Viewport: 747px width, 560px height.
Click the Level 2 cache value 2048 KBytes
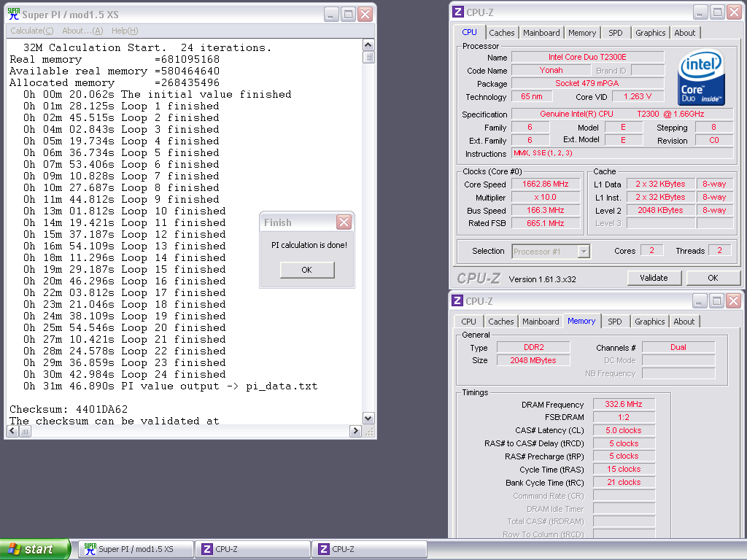point(659,210)
